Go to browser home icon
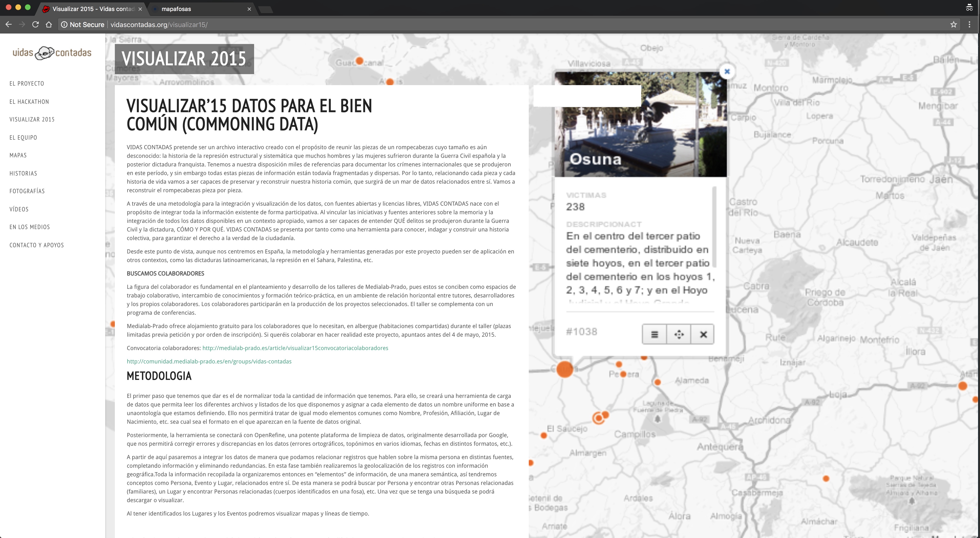Screen dimensions: 980x538 [x=49, y=24]
